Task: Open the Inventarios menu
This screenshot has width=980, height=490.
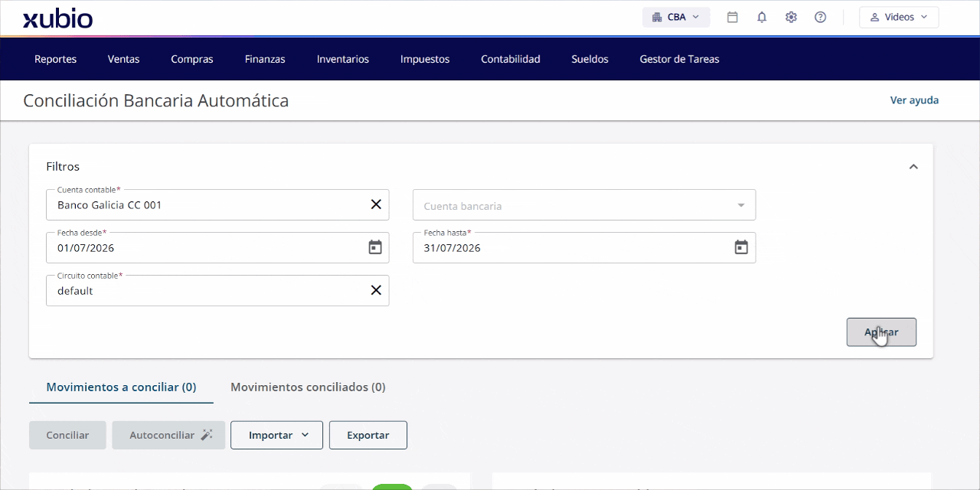Action: [343, 59]
